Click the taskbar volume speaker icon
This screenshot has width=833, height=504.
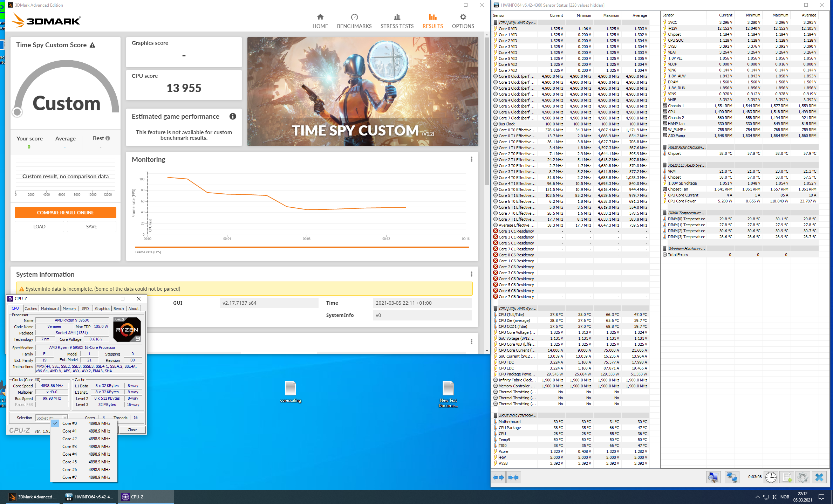click(x=774, y=497)
